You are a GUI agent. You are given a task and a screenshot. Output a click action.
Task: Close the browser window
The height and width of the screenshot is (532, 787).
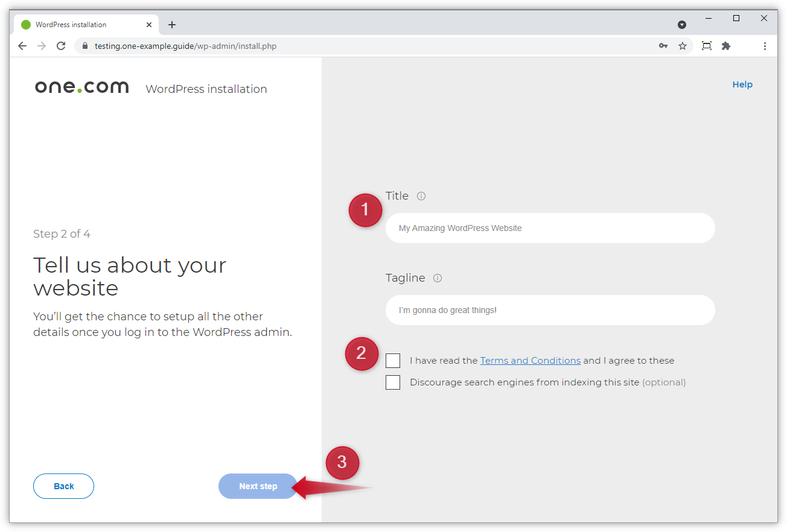click(764, 19)
